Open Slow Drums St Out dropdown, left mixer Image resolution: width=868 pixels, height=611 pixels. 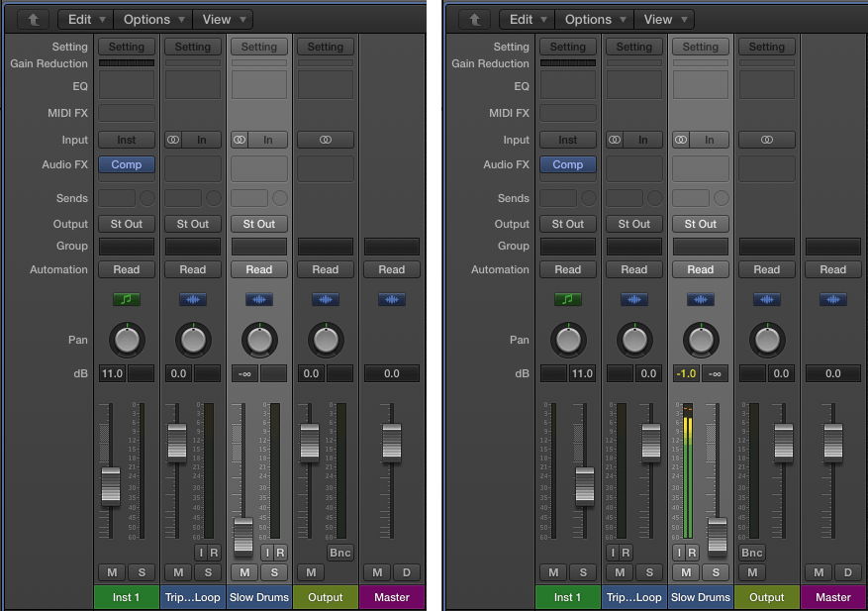tap(259, 225)
